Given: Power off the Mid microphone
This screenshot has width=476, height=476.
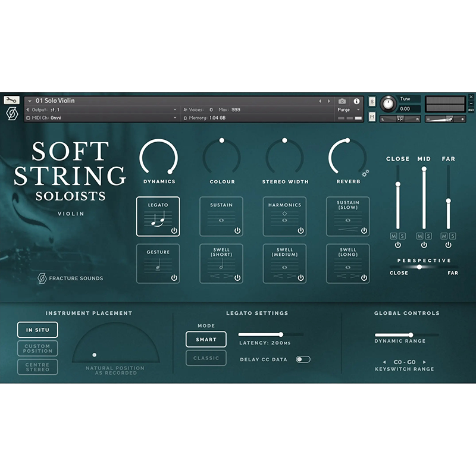Looking at the screenshot, I should coord(424,245).
